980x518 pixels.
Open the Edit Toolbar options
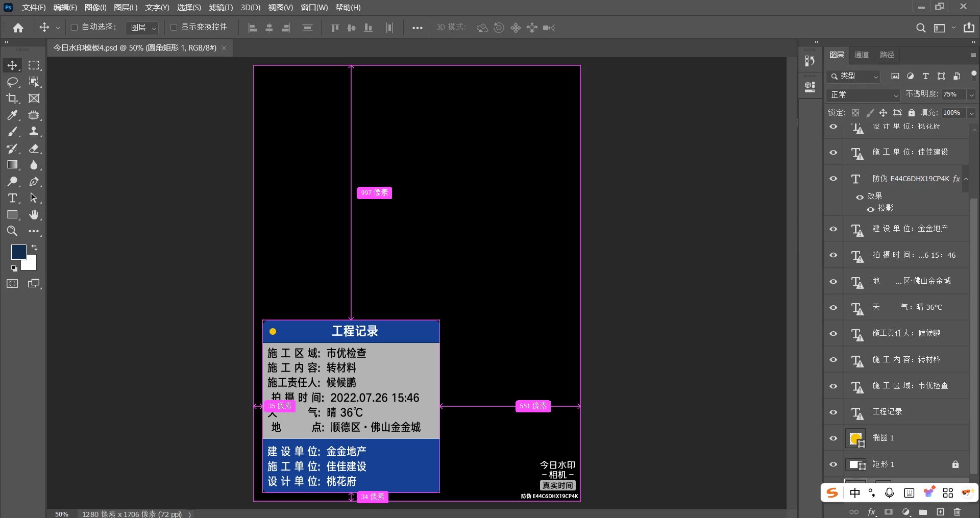[34, 231]
